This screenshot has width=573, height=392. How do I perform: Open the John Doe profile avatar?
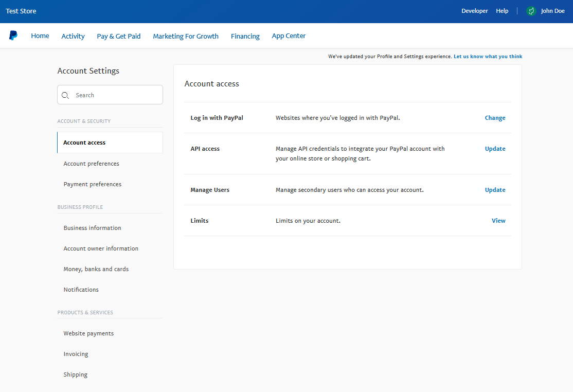coord(531,11)
